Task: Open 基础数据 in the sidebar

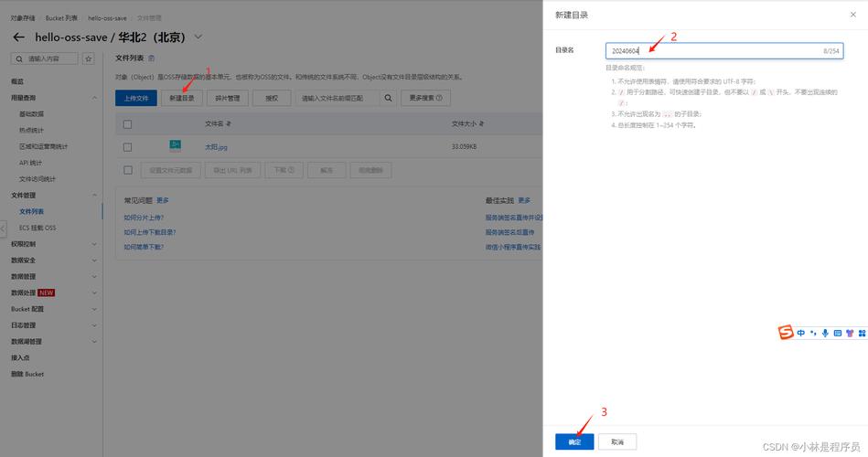Action: (x=31, y=114)
